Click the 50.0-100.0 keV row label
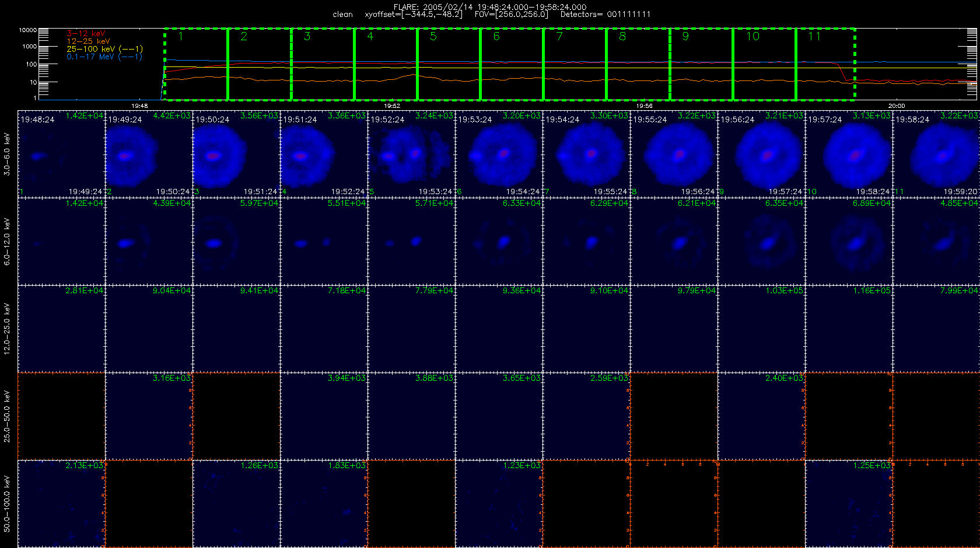Image resolution: width=980 pixels, height=548 pixels. [x=7, y=504]
